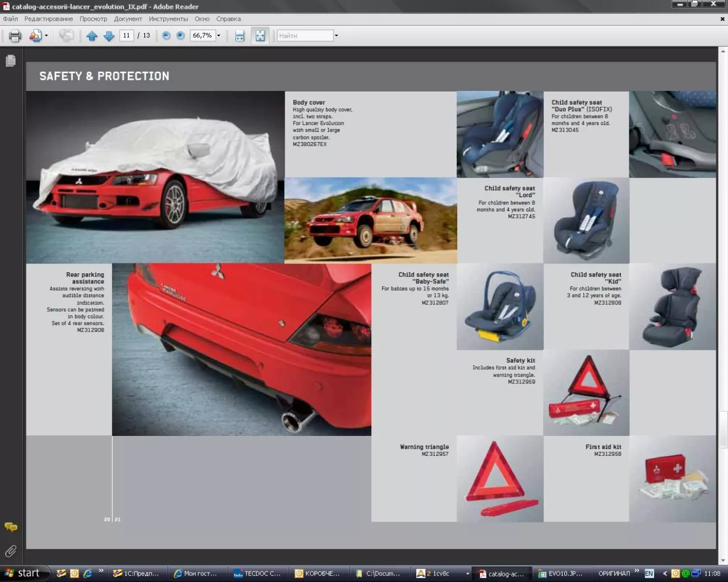Viewport: 728px width, 582px height.
Task: Click the page number field
Action: coord(126,35)
